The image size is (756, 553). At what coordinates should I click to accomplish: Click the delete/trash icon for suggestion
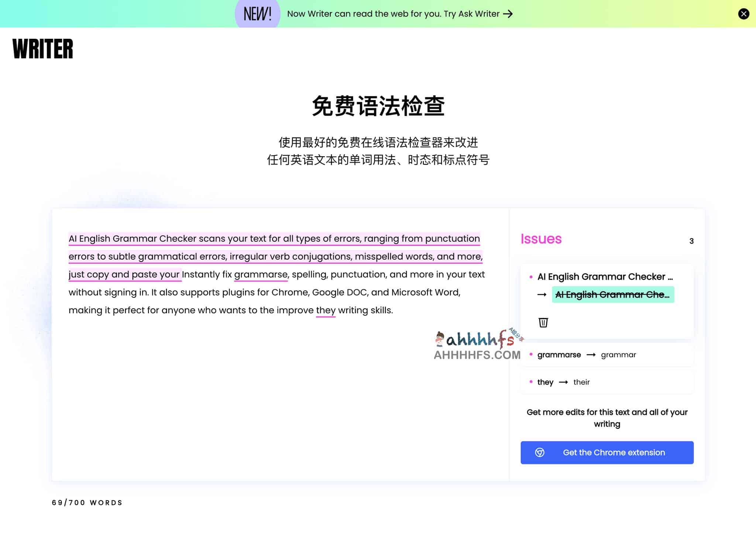point(542,322)
